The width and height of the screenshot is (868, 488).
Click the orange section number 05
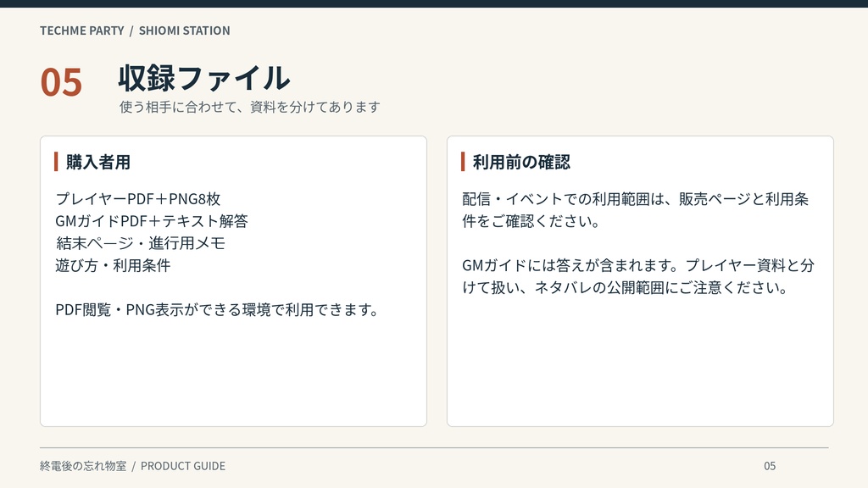tap(61, 82)
